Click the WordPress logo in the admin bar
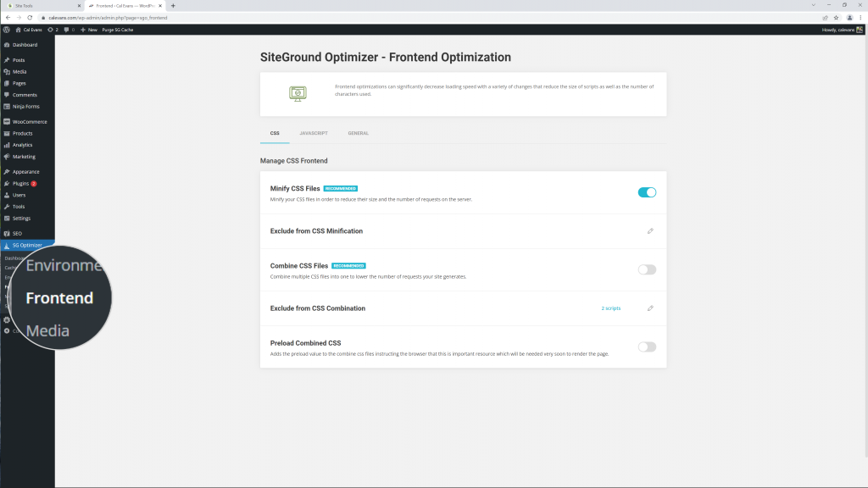This screenshot has height=488, width=868. (7, 30)
